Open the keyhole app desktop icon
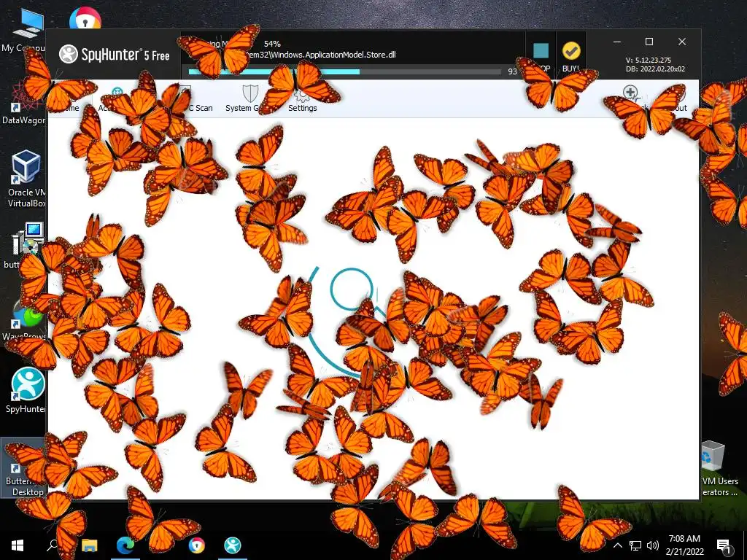 [x=85, y=19]
